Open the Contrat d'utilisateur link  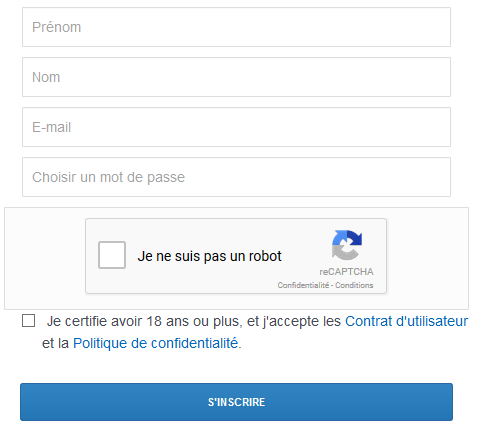click(x=406, y=321)
